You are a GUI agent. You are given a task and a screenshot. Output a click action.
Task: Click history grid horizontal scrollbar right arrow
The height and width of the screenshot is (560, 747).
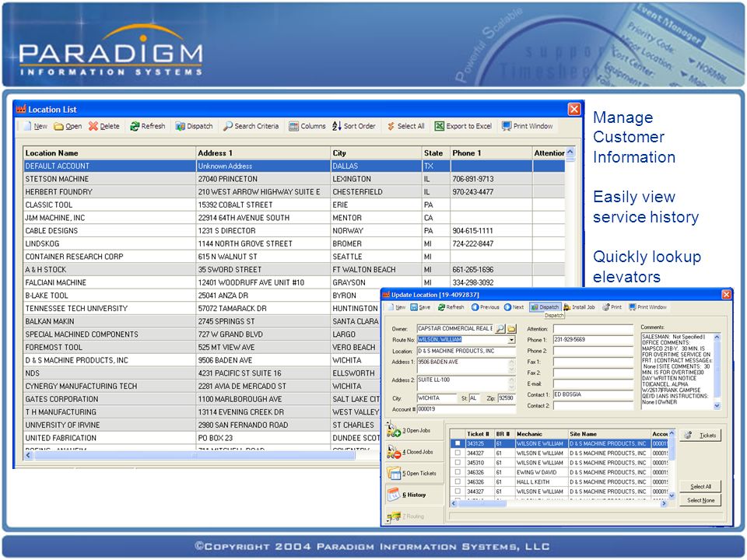click(x=664, y=503)
